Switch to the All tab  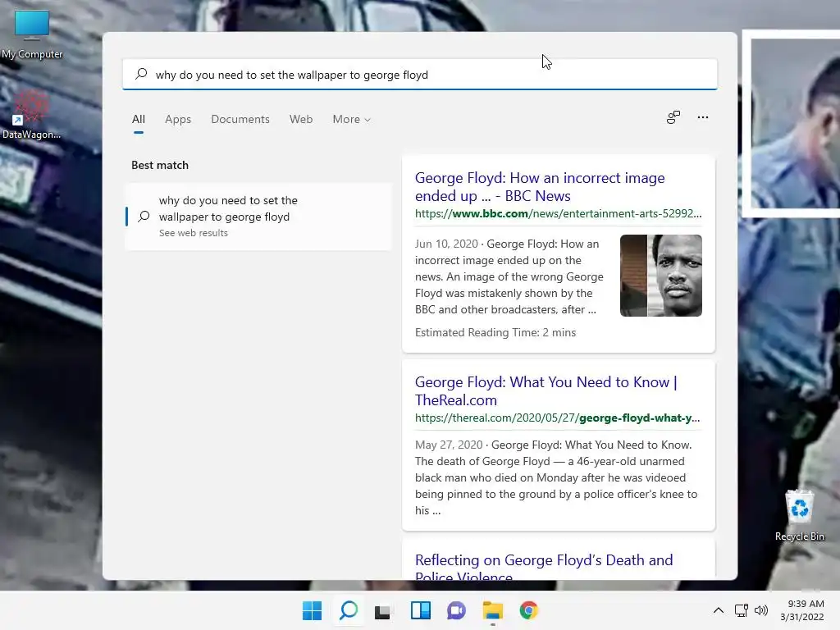click(x=138, y=119)
